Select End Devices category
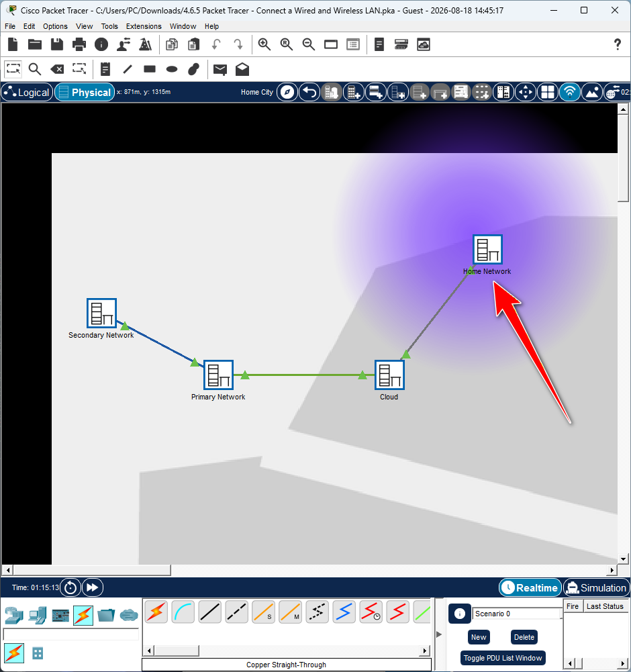 point(38,616)
